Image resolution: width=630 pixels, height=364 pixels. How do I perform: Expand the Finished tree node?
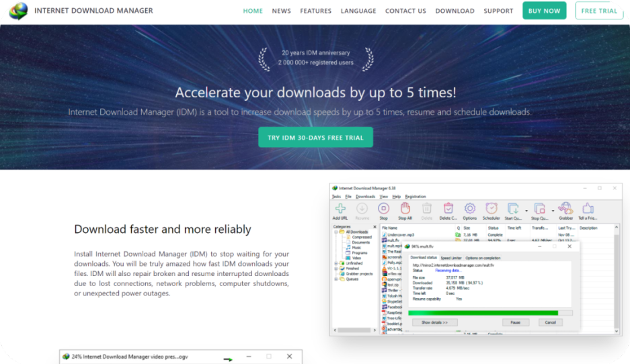point(336,269)
